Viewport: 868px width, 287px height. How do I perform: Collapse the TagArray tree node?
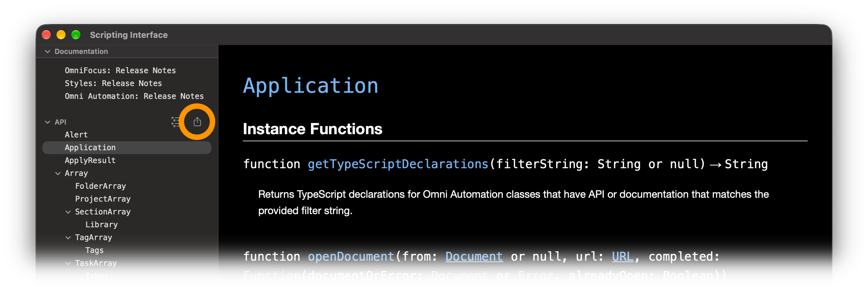pyautogui.click(x=68, y=238)
